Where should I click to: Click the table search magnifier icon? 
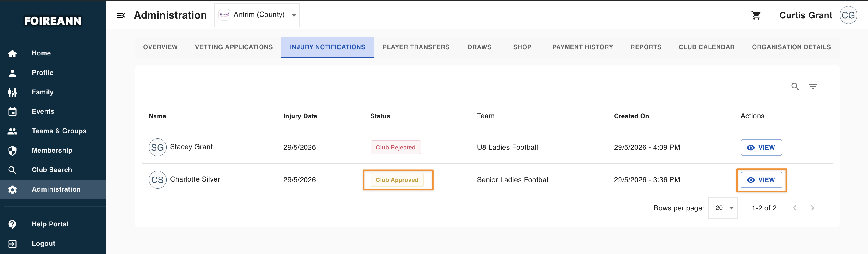coord(795,86)
